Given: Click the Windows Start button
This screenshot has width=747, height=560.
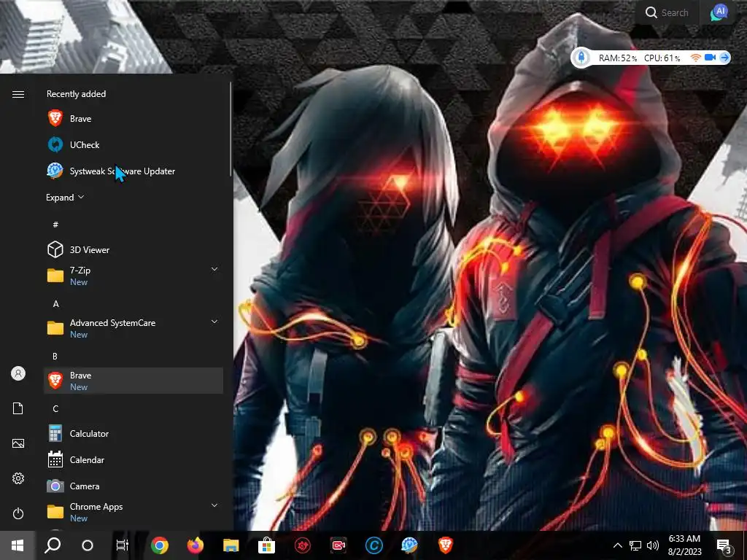Looking at the screenshot, I should pyautogui.click(x=18, y=545).
